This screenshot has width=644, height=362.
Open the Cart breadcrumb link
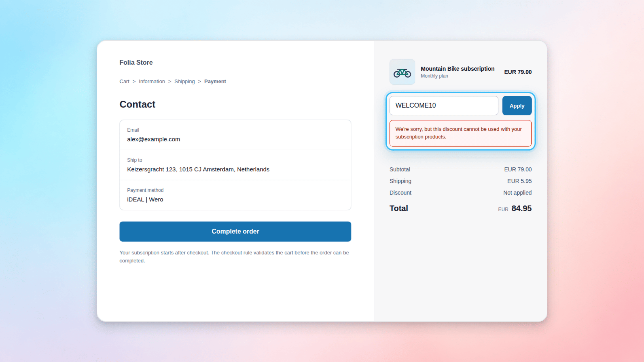pyautogui.click(x=124, y=81)
